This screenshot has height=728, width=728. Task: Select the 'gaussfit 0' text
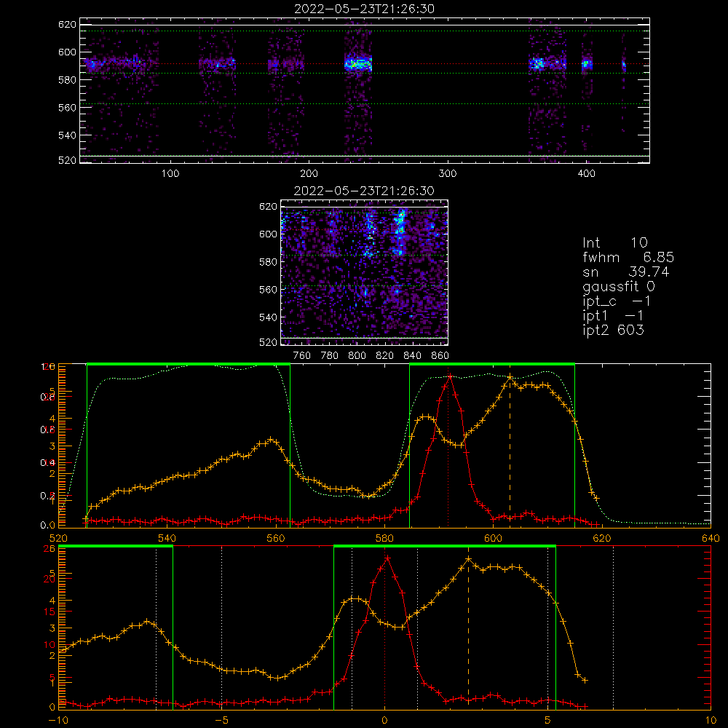coord(618,286)
